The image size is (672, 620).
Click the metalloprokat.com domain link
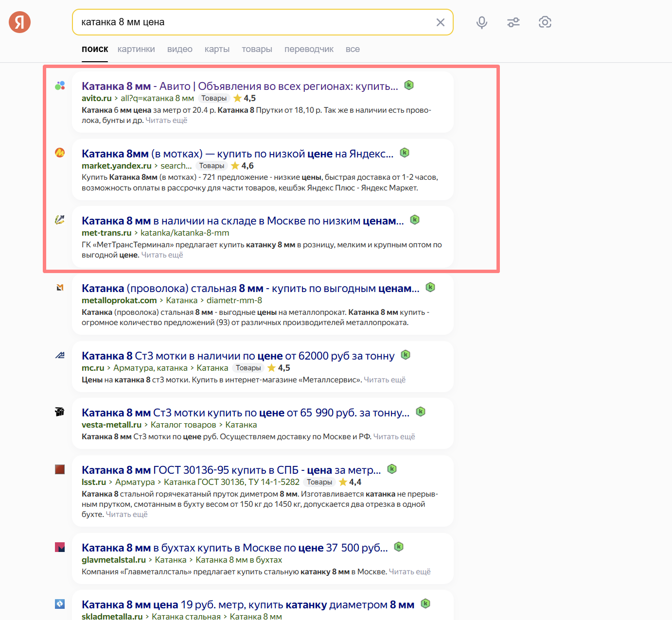(x=119, y=300)
